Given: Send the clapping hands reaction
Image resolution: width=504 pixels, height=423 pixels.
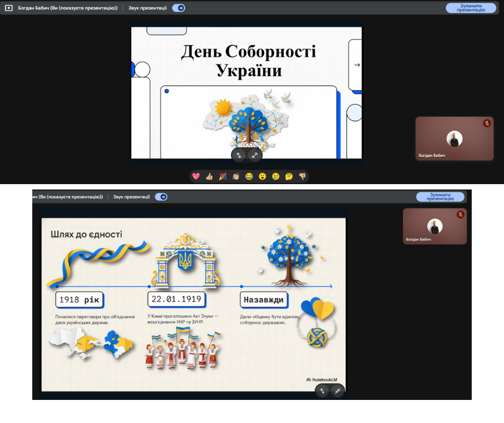Looking at the screenshot, I should pos(236,176).
